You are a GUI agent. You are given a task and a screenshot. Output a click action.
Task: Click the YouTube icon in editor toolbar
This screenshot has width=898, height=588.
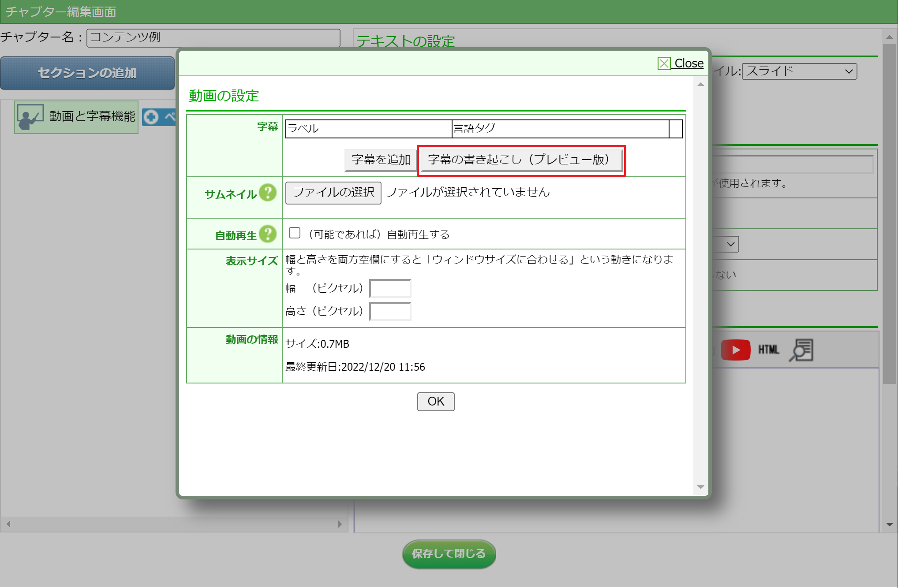coord(735,350)
